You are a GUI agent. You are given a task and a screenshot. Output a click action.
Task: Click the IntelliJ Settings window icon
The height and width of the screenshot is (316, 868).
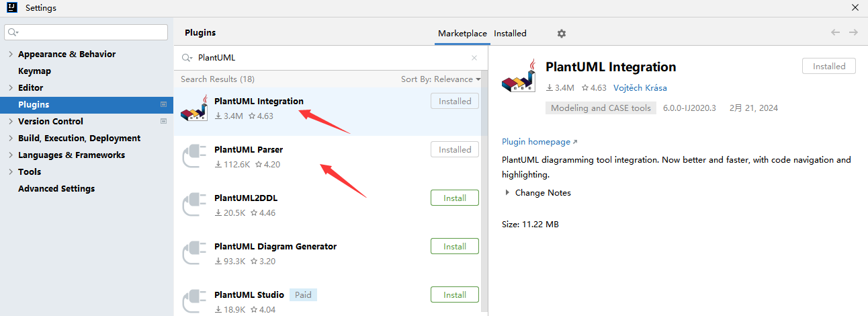tap(12, 8)
